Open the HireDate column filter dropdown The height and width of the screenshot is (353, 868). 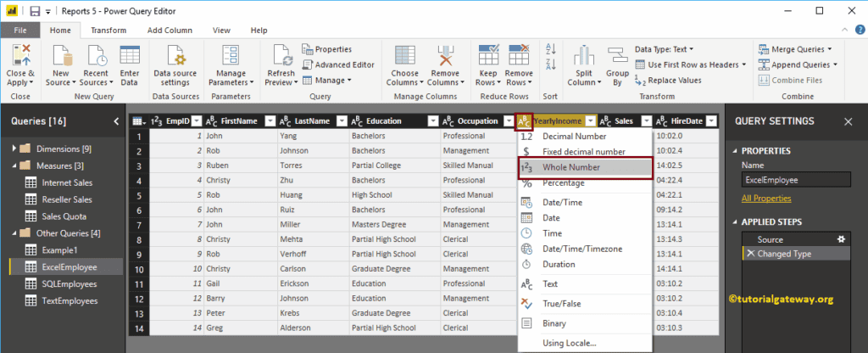click(712, 120)
